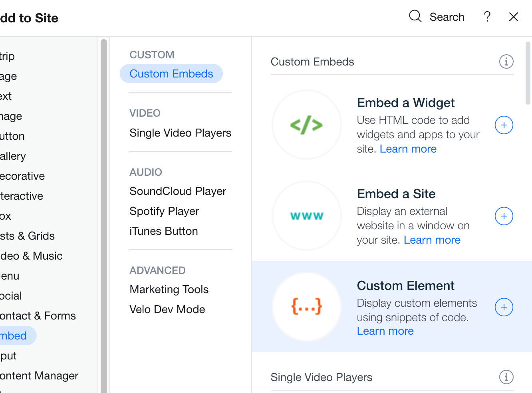Viewport: 532px width, 393px height.
Task: Select the green HTML code widget thumbnail
Action: pyautogui.click(x=307, y=125)
